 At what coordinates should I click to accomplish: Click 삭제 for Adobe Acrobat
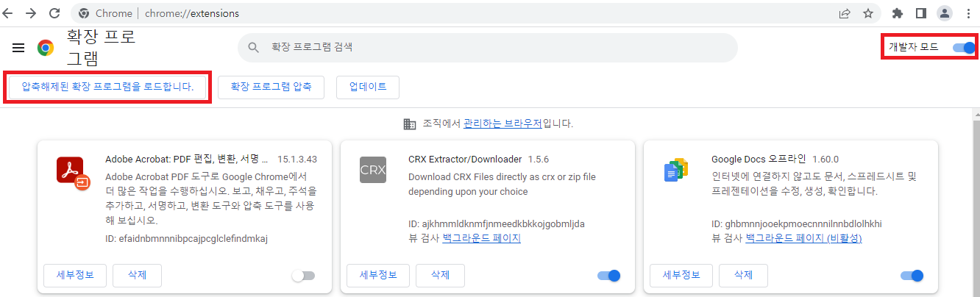click(138, 276)
